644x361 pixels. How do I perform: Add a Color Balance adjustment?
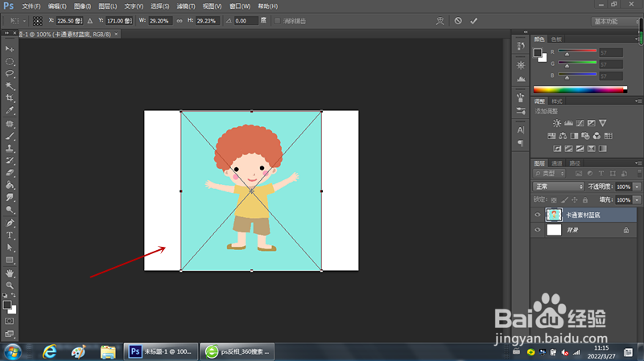(563, 136)
